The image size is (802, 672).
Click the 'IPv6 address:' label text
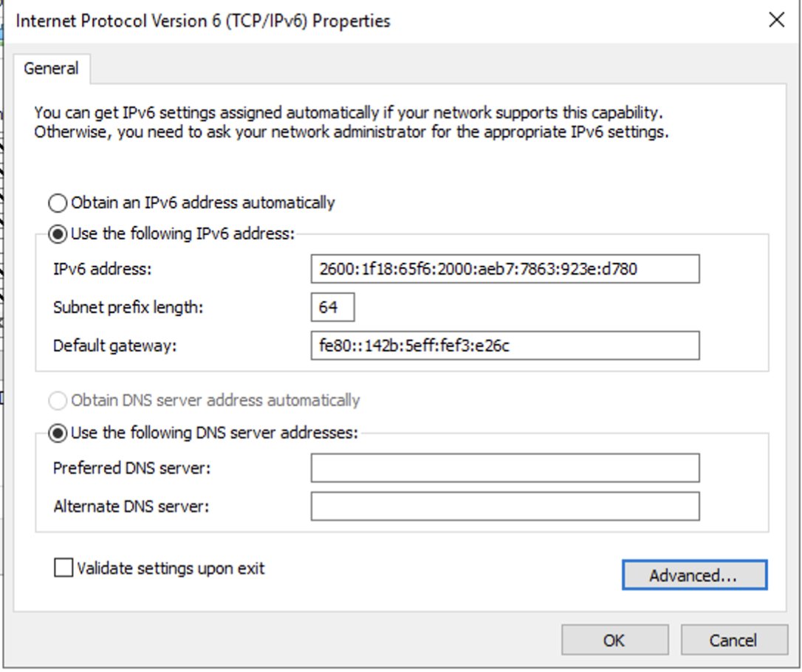point(103,269)
